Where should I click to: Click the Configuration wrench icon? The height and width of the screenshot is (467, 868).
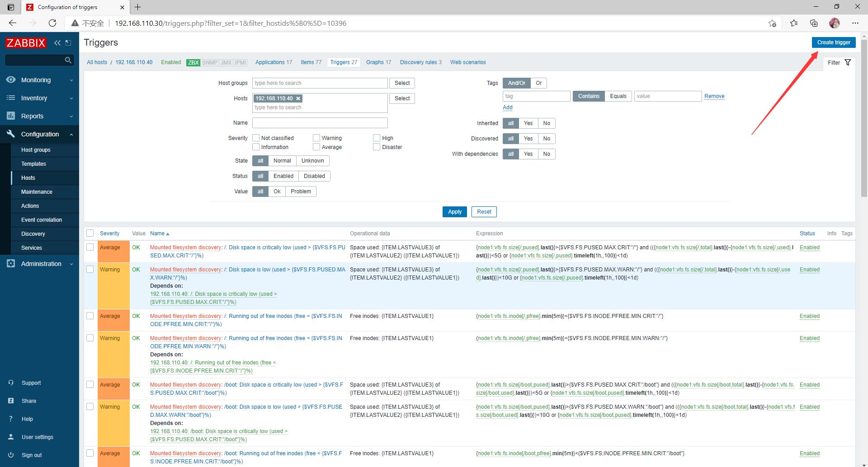click(x=11, y=134)
